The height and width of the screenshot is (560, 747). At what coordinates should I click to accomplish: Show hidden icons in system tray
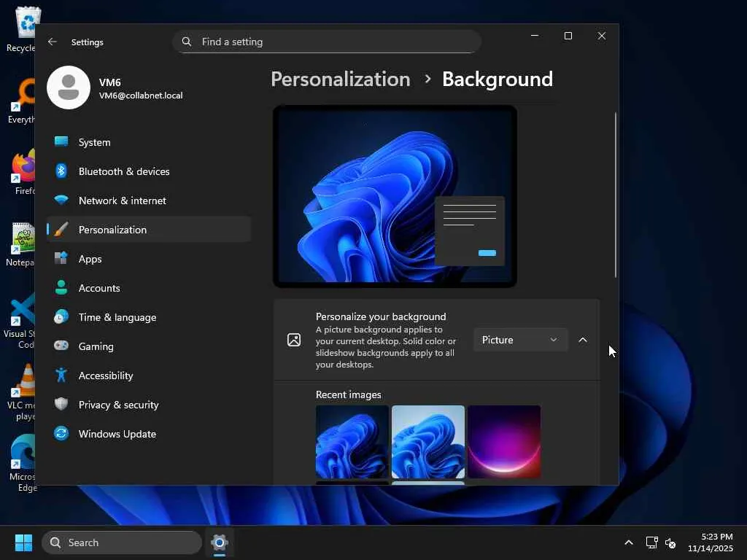[628, 542]
